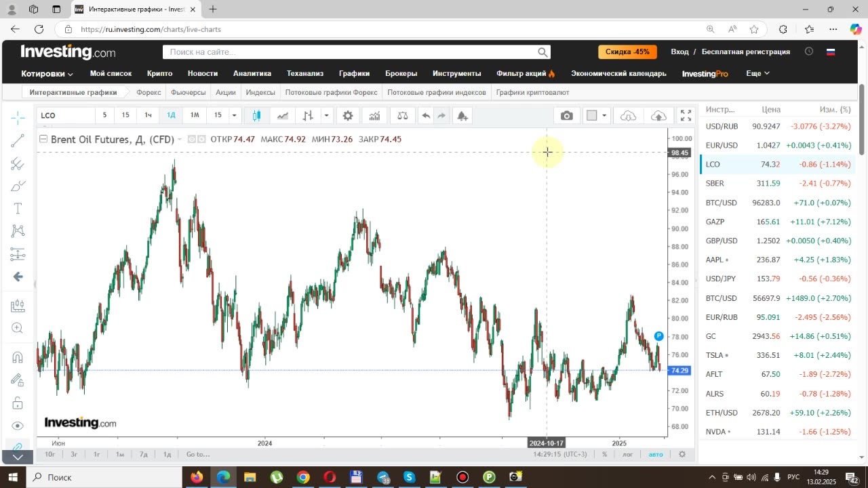This screenshot has width=868, height=488.
Task: Select the crosshair cursor tool
Action: click(x=18, y=118)
